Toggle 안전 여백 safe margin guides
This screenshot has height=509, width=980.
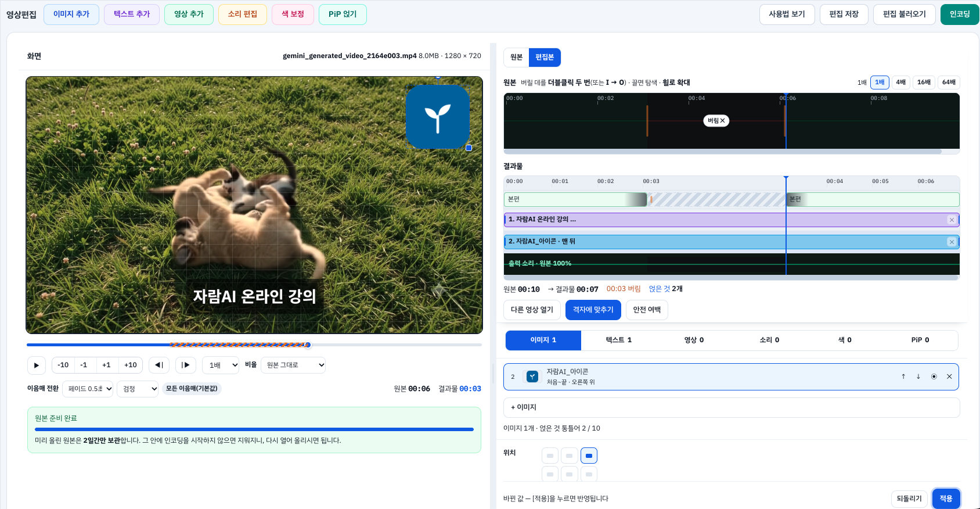click(647, 310)
